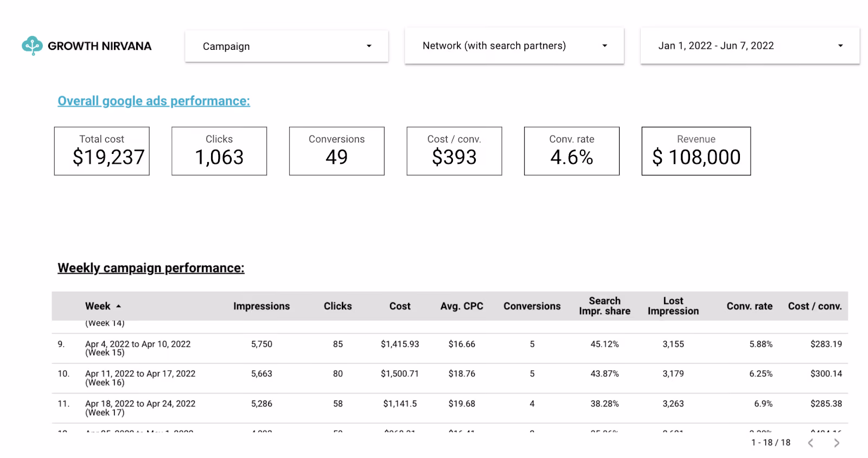Screen dimensions: 868x458
Task: Go to previous table page arrow
Action: click(x=810, y=443)
